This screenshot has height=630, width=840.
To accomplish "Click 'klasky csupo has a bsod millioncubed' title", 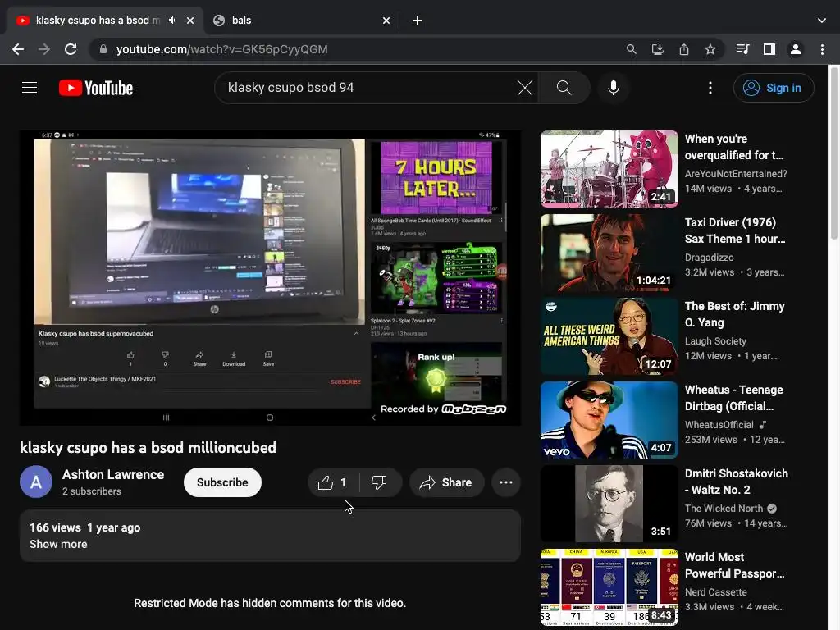I will tap(148, 447).
